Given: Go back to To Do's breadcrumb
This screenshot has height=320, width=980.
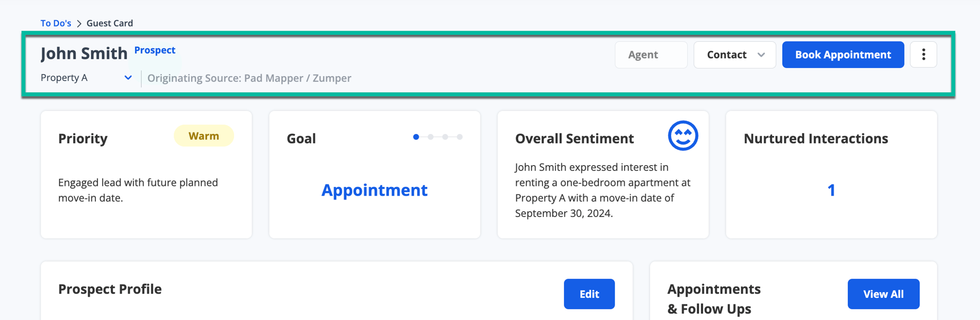Looking at the screenshot, I should pyautogui.click(x=56, y=23).
